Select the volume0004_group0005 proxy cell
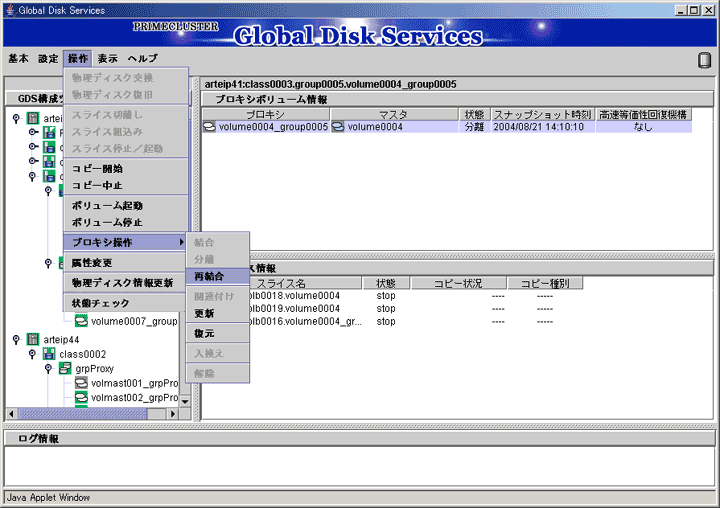This screenshot has height=508, width=720. click(x=266, y=127)
